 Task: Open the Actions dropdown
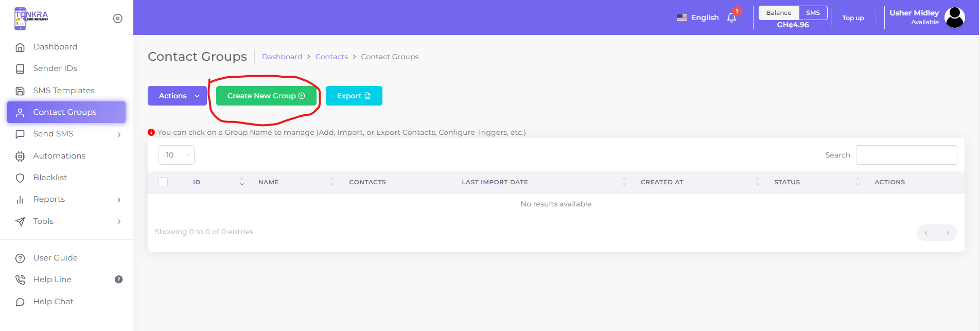tap(177, 96)
